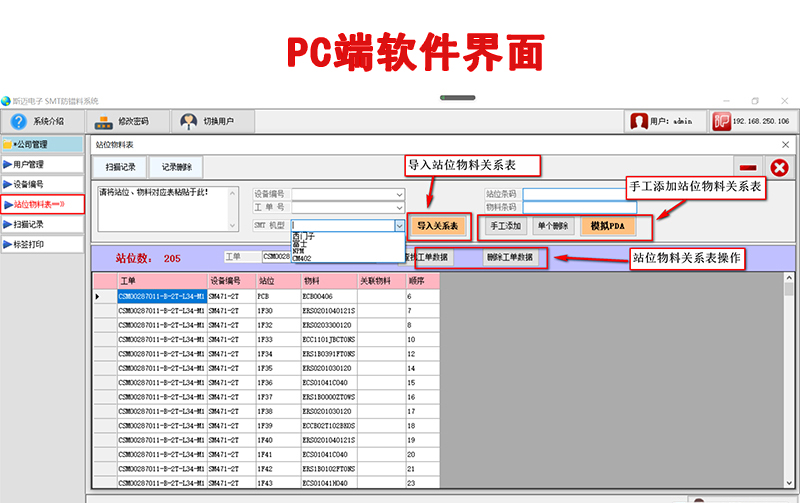Close the panel with the red X icon

coord(778,167)
